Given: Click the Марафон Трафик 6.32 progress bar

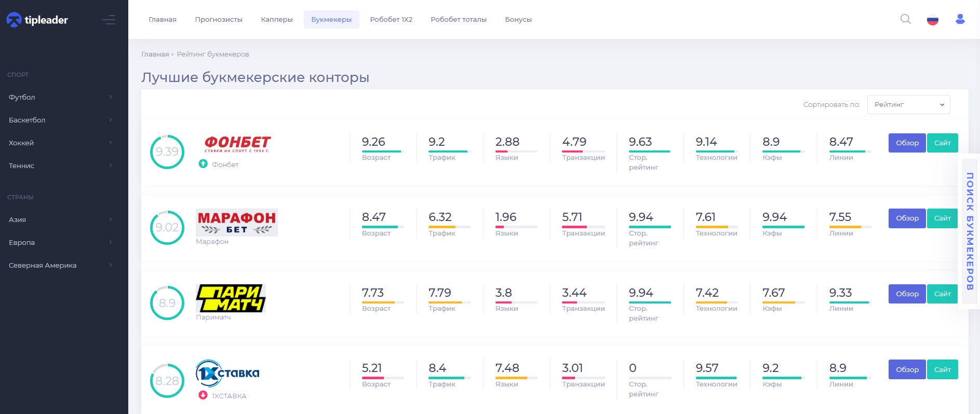Looking at the screenshot, I should [x=450, y=227].
